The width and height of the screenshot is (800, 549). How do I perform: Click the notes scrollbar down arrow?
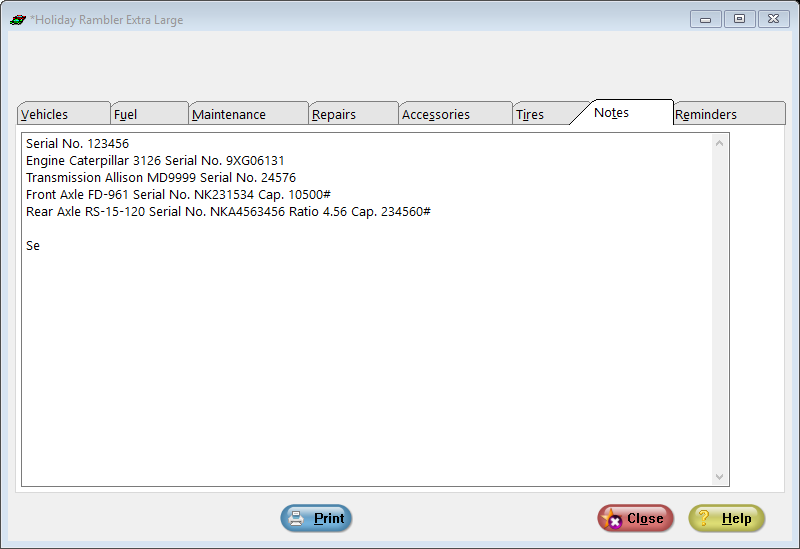coord(719,477)
